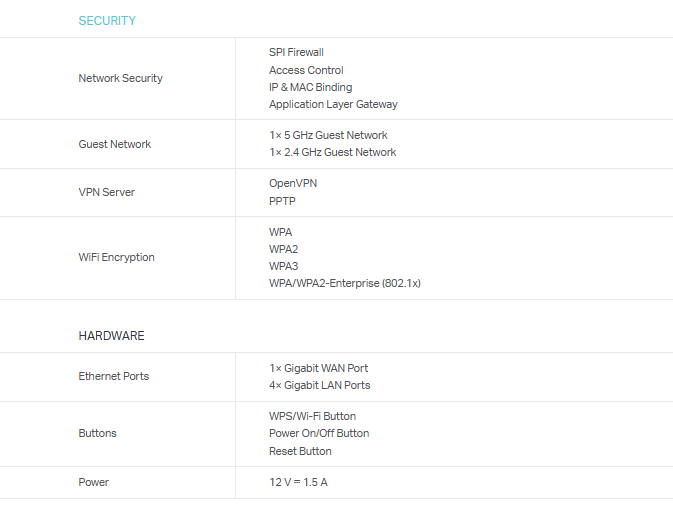This screenshot has height=511, width=673.
Task: Click the Power row label
Action: pos(94,482)
